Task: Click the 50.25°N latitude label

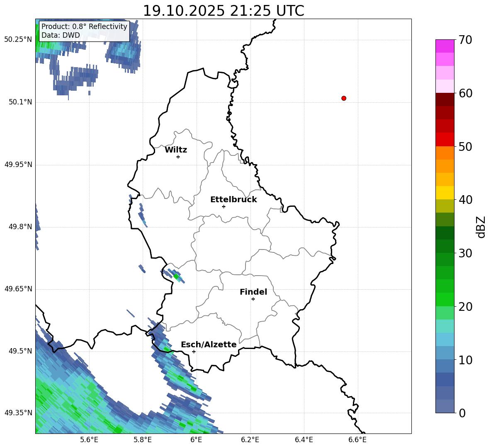Action: [x=18, y=40]
